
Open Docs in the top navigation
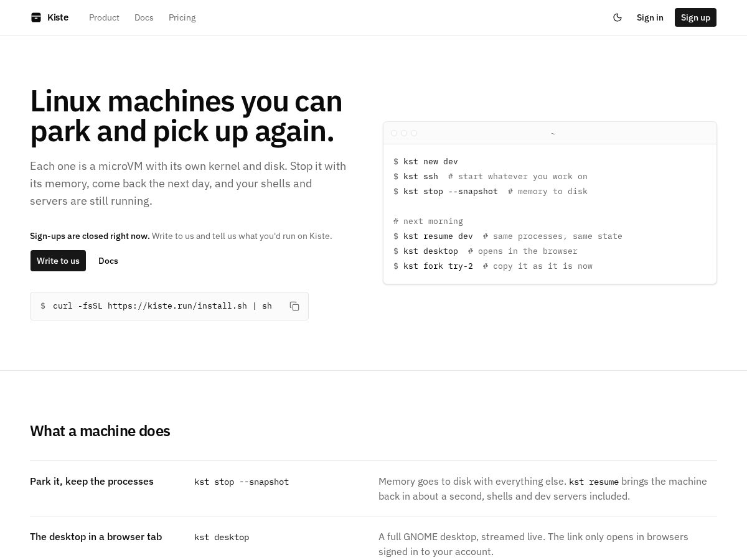pyautogui.click(x=144, y=17)
